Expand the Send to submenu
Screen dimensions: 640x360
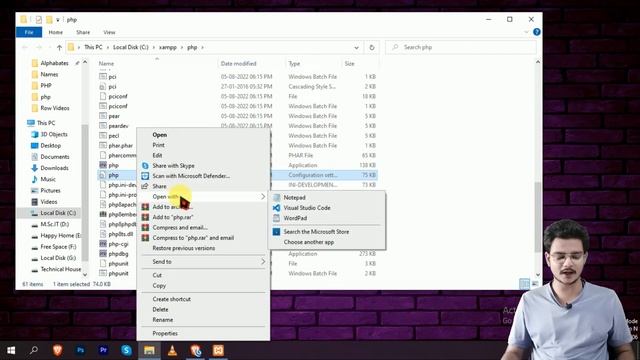pyautogui.click(x=203, y=262)
